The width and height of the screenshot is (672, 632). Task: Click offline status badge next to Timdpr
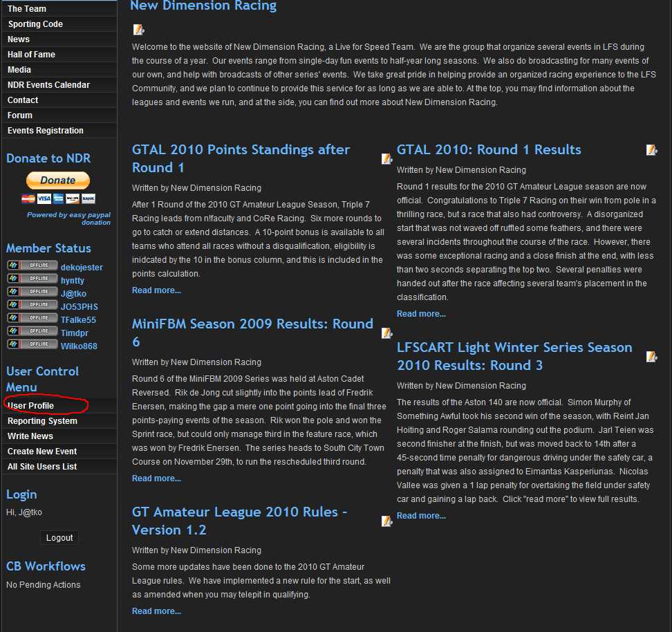32,331
